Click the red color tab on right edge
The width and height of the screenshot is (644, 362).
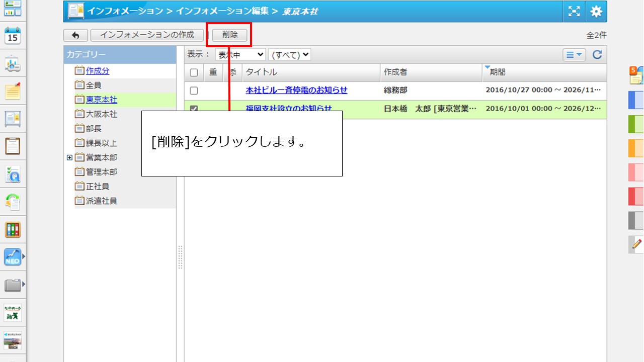pyautogui.click(x=636, y=196)
